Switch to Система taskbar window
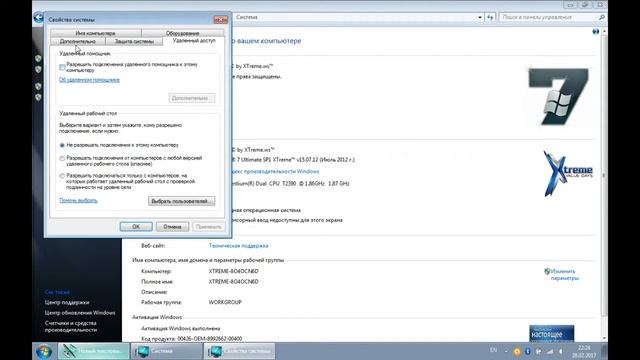Viewport: 640px width, 360px height. [x=166, y=351]
